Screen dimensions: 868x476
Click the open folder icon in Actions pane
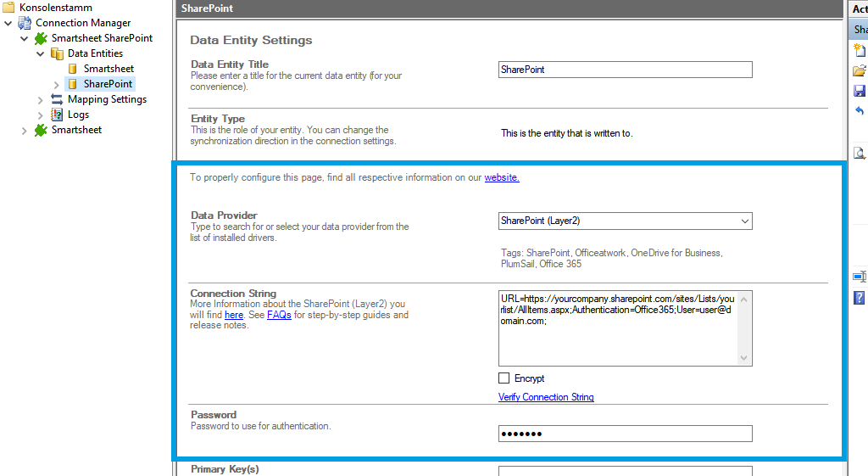pyautogui.click(x=860, y=70)
